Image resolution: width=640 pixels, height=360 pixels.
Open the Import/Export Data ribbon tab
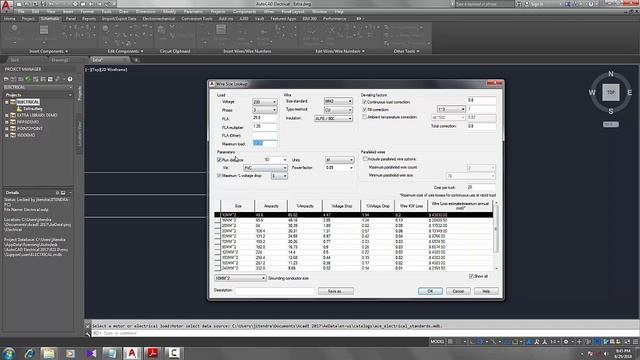tap(119, 19)
